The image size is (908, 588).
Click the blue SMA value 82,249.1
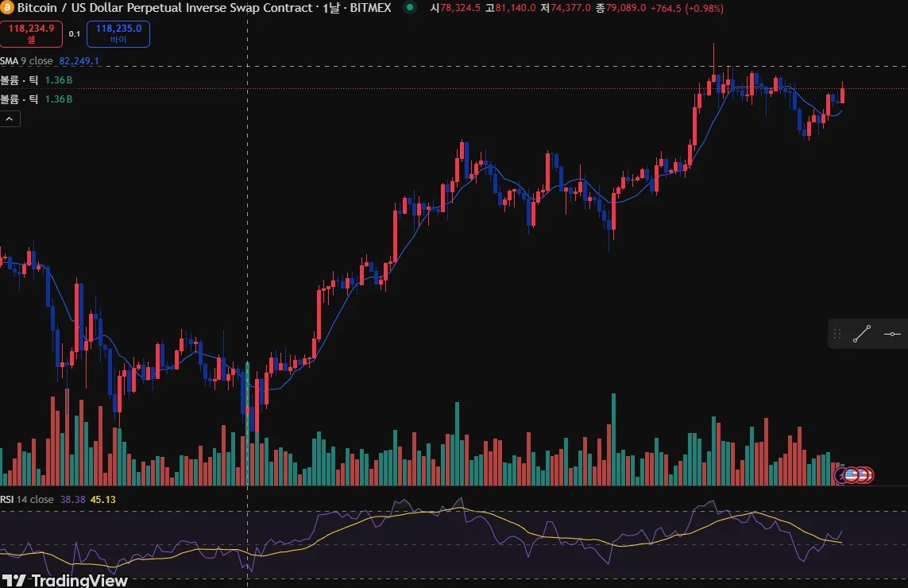(x=79, y=61)
